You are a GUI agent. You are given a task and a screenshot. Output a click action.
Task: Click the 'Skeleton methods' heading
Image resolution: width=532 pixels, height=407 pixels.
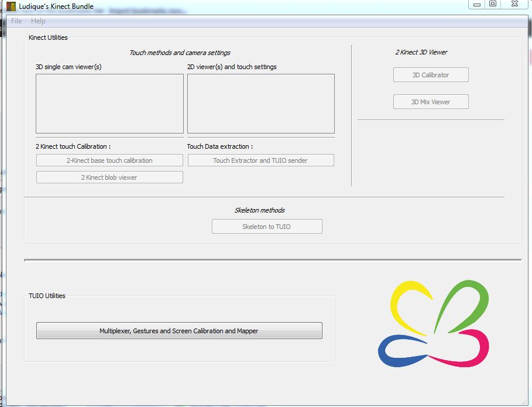pos(259,210)
